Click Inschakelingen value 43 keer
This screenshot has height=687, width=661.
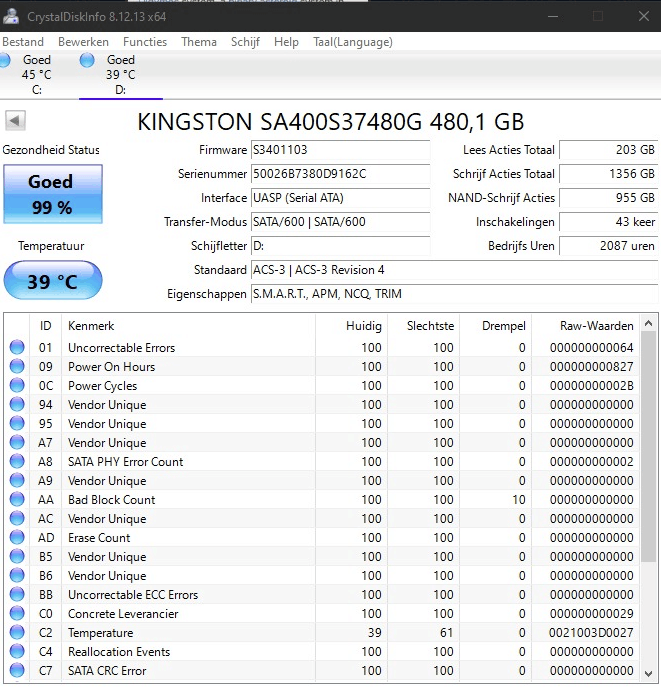click(608, 222)
